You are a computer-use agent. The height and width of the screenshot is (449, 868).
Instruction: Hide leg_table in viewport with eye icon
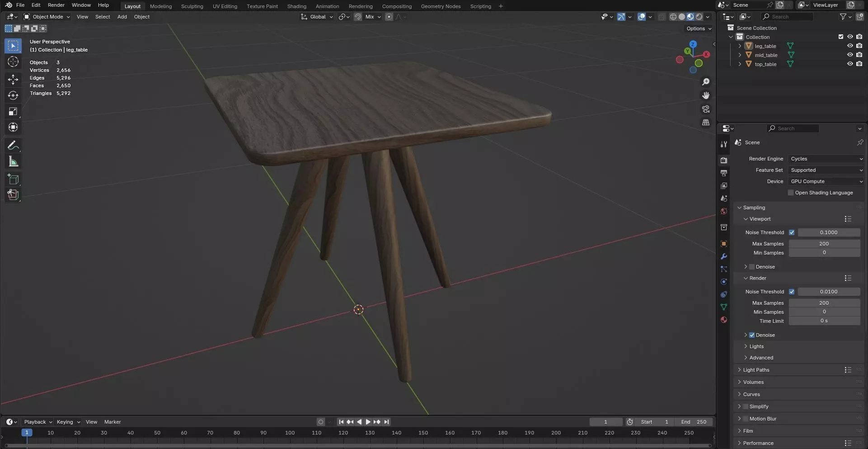pyautogui.click(x=850, y=46)
